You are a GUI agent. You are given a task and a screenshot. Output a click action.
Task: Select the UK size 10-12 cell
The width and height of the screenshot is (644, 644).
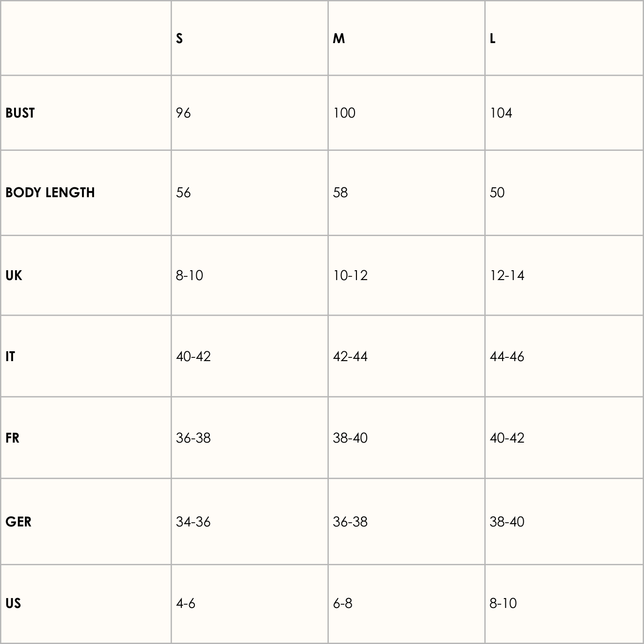[350, 275]
